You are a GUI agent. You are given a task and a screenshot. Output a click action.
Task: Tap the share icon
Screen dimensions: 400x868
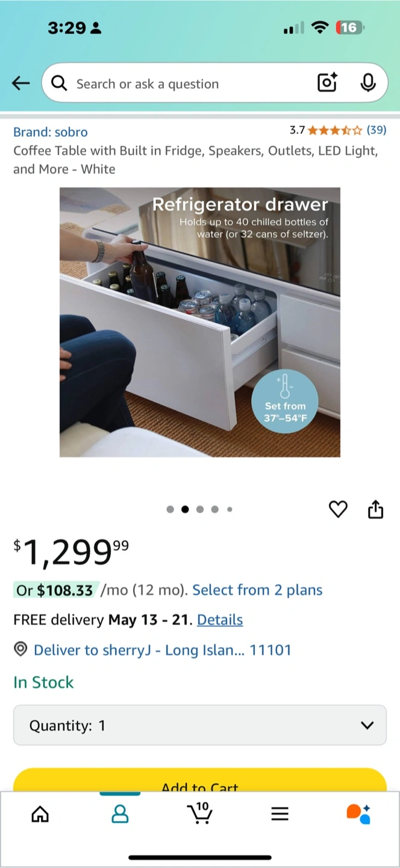point(375,509)
